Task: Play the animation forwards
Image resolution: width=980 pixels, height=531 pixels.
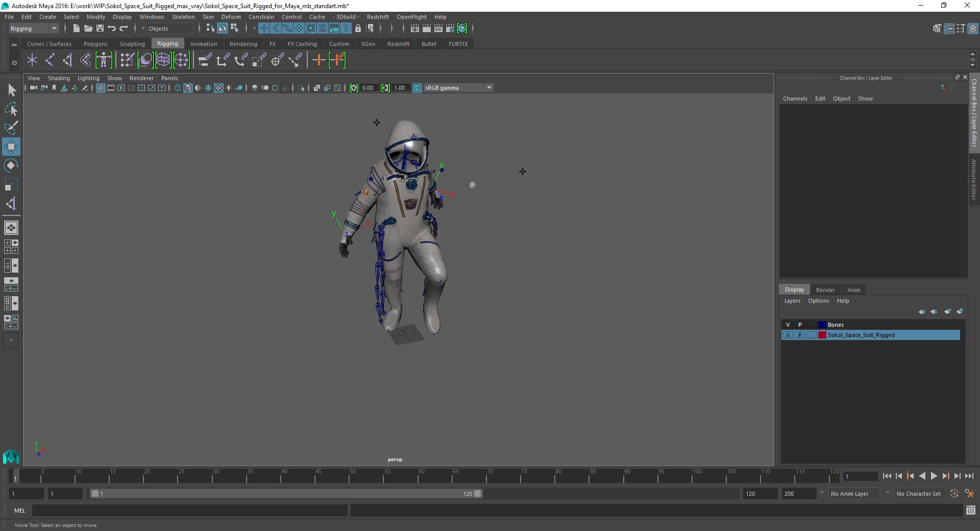Action: click(x=934, y=476)
